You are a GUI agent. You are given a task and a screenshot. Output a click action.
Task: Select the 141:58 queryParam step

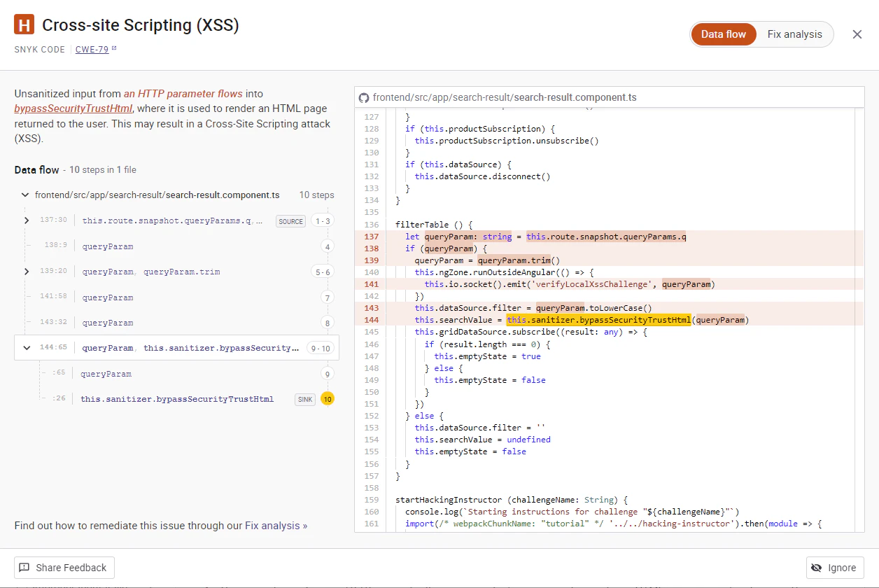pyautogui.click(x=107, y=297)
